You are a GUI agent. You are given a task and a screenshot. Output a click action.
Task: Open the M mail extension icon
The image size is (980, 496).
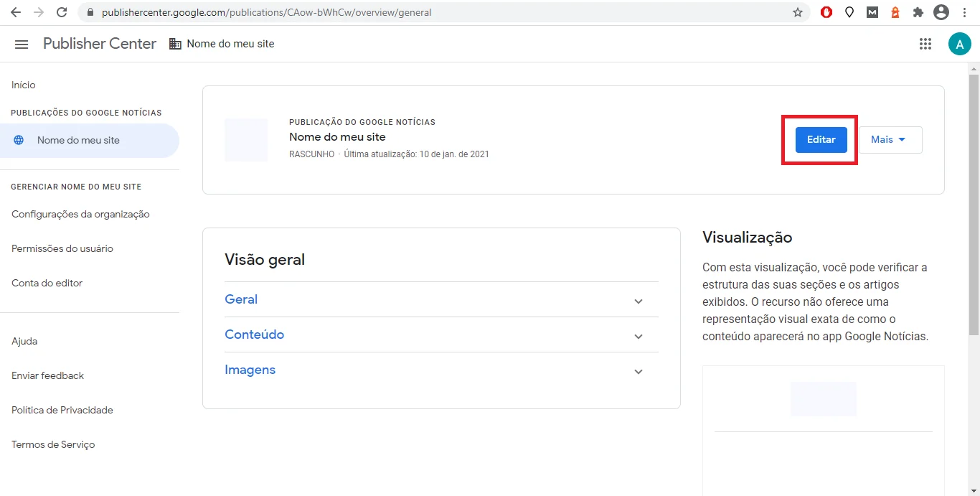click(872, 12)
